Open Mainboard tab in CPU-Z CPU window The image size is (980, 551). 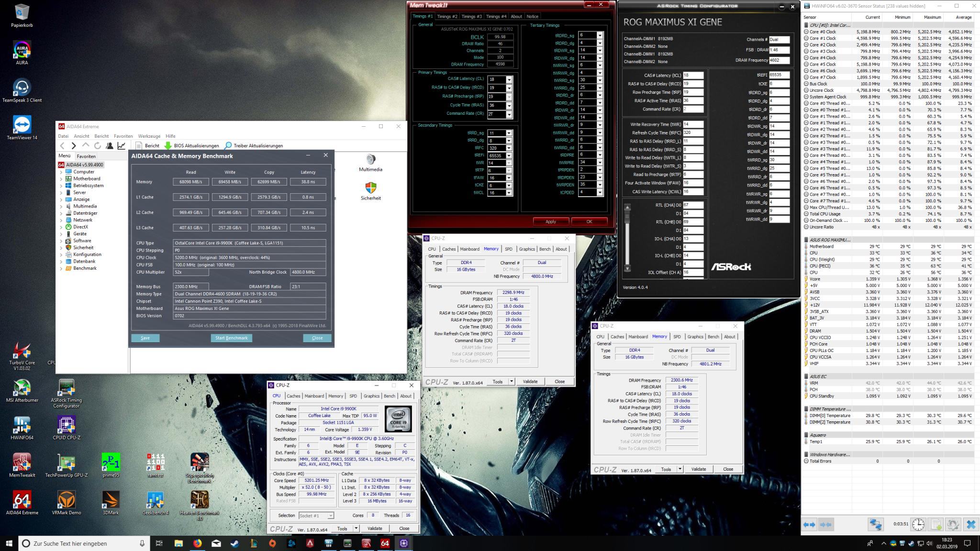314,396
